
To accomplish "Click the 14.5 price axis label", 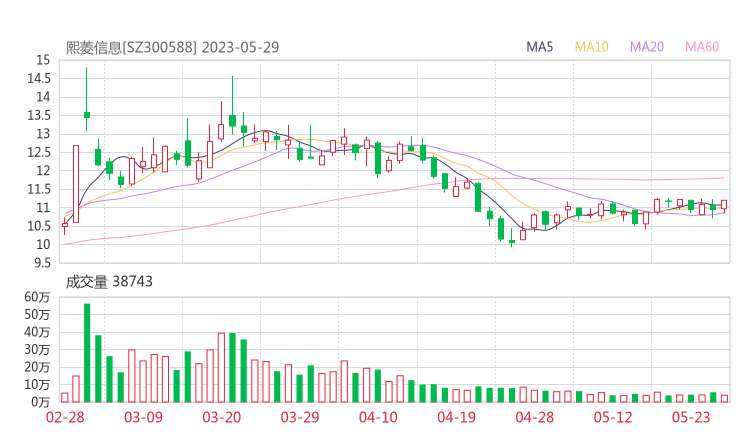I will 39,78.
